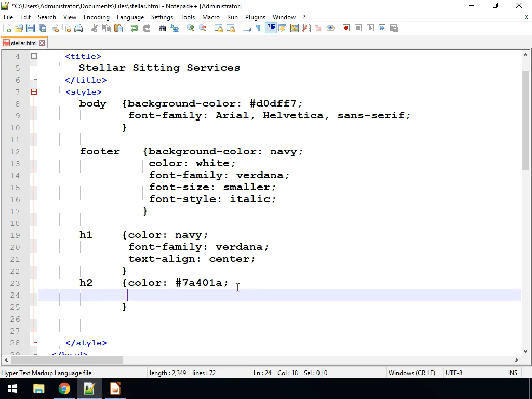
Task: Click UTF-8 encoding in status bar
Action: (454, 373)
